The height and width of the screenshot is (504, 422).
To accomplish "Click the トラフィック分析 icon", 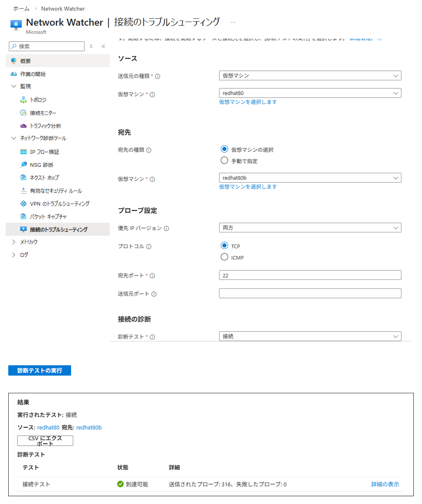I will (x=24, y=126).
